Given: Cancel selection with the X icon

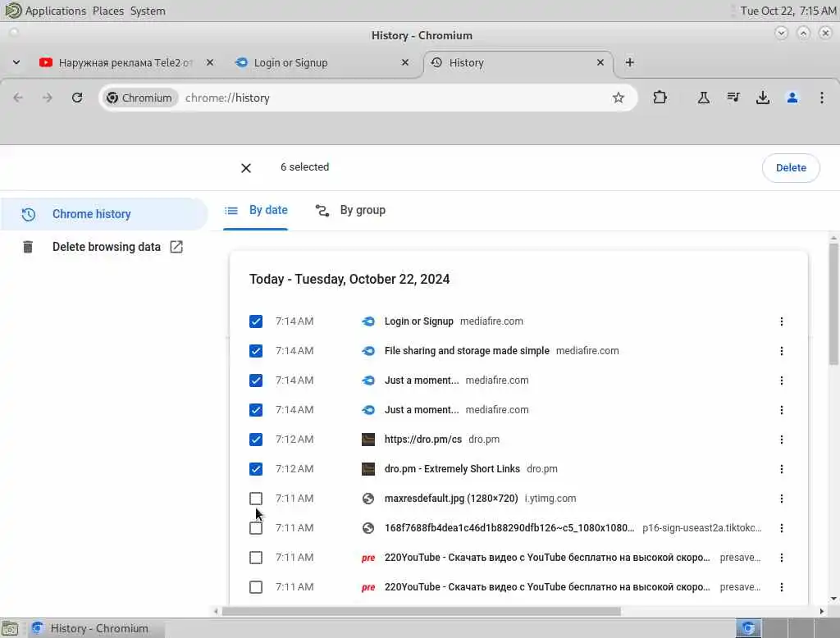Looking at the screenshot, I should 246,168.
